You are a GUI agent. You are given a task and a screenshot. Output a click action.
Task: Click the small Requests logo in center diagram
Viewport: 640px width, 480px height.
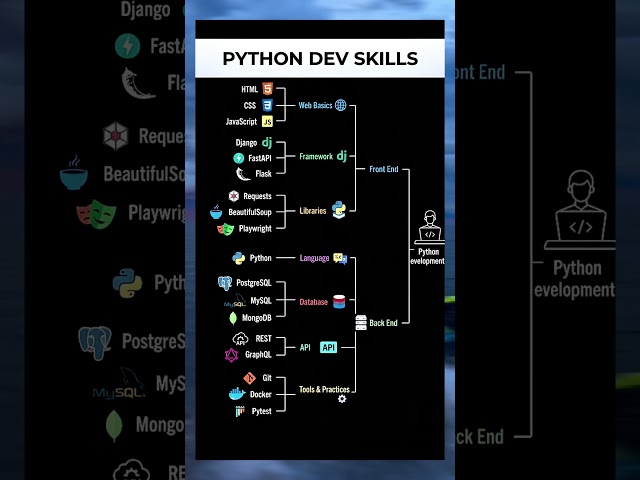(x=233, y=196)
